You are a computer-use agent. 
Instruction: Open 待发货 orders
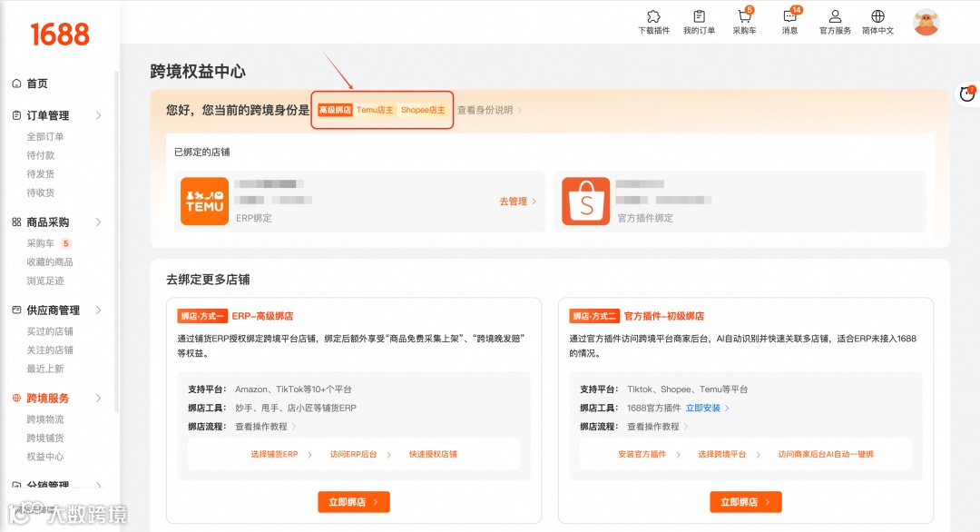pyautogui.click(x=41, y=173)
